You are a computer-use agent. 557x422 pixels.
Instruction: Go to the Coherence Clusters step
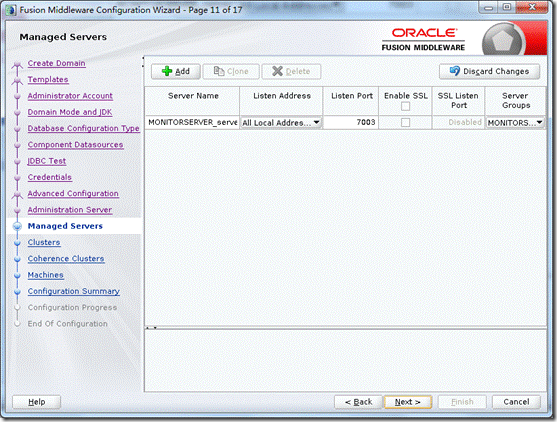pos(66,259)
